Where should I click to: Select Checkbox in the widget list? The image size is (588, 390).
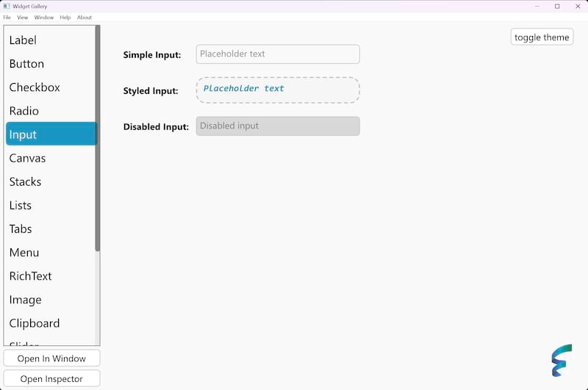click(35, 87)
